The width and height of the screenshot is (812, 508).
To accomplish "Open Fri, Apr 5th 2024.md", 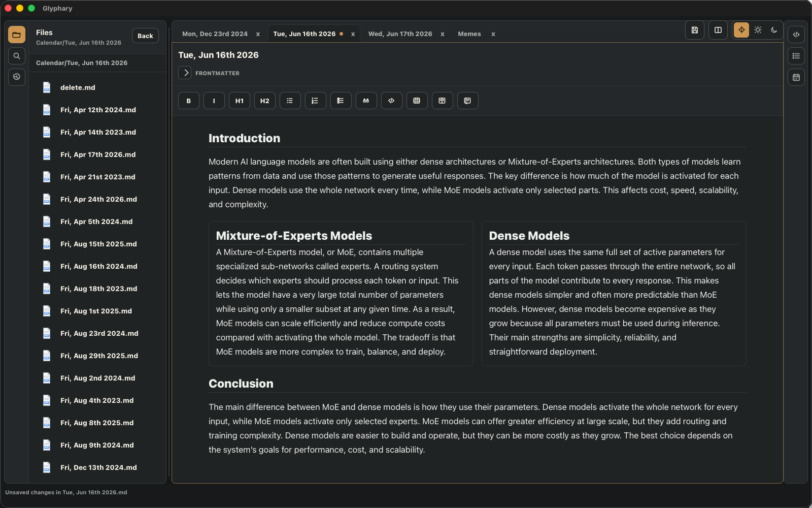I will click(97, 221).
